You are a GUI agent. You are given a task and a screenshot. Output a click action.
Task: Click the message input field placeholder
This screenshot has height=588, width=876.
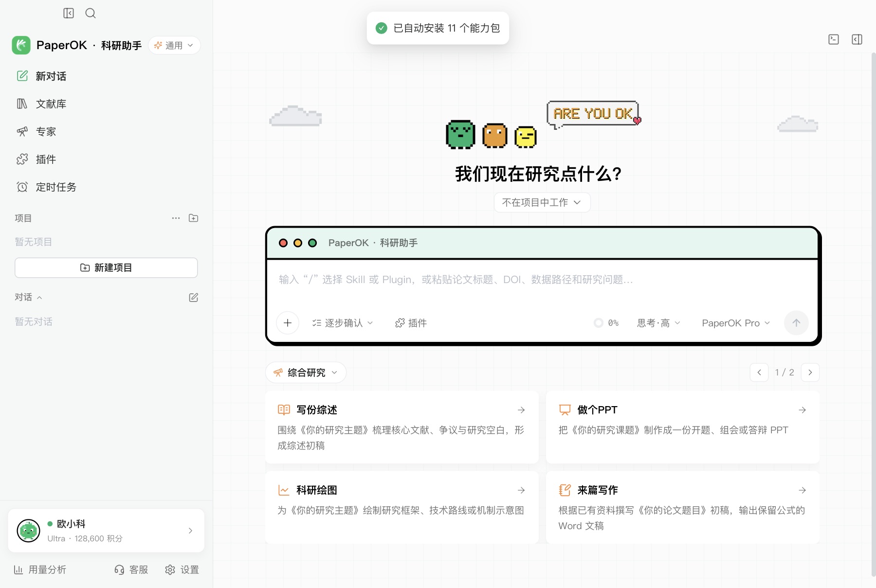coord(456,279)
